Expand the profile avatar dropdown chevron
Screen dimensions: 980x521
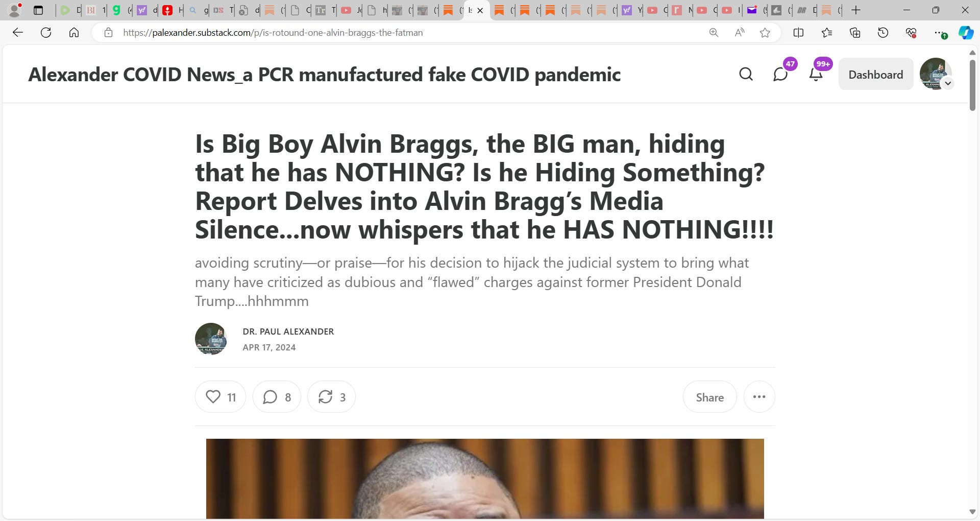click(948, 83)
